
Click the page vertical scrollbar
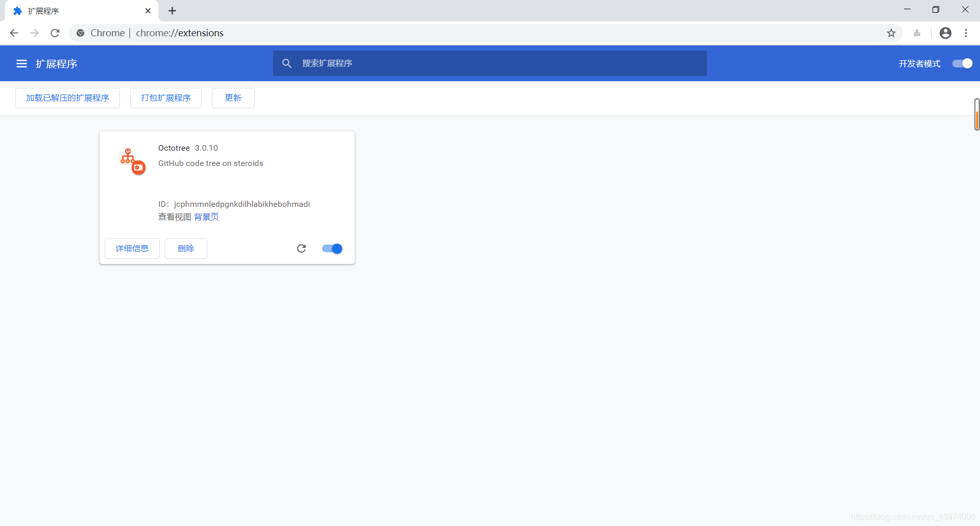[x=977, y=114]
